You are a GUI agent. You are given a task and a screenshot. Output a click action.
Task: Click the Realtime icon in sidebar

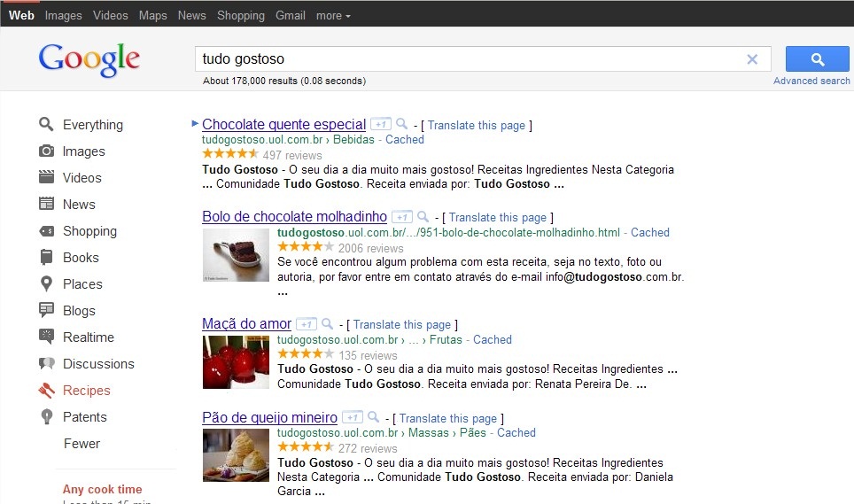[46, 337]
